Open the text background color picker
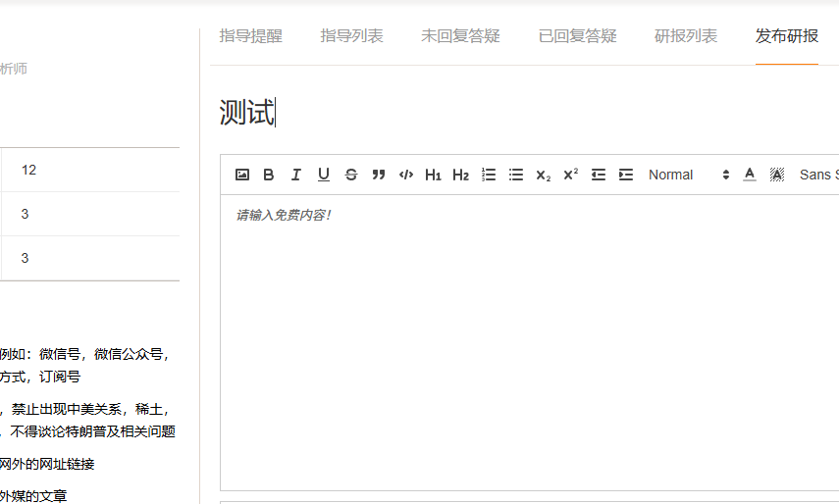This screenshot has height=504, width=839. [777, 175]
